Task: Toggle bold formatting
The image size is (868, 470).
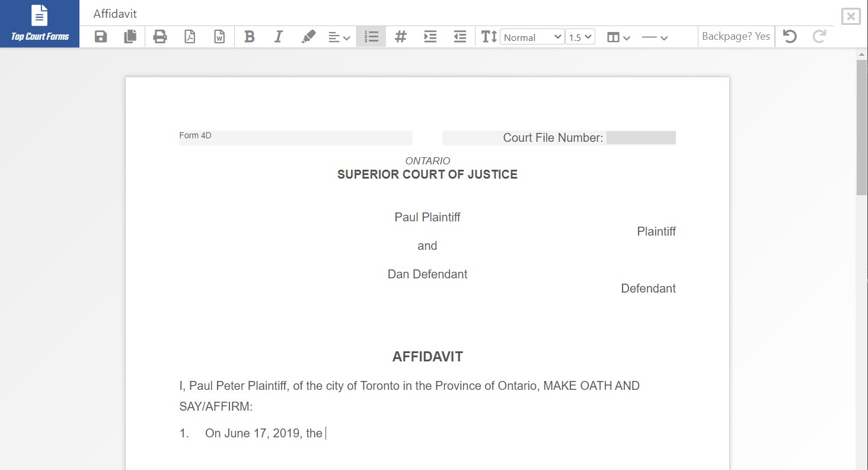Action: 250,37
